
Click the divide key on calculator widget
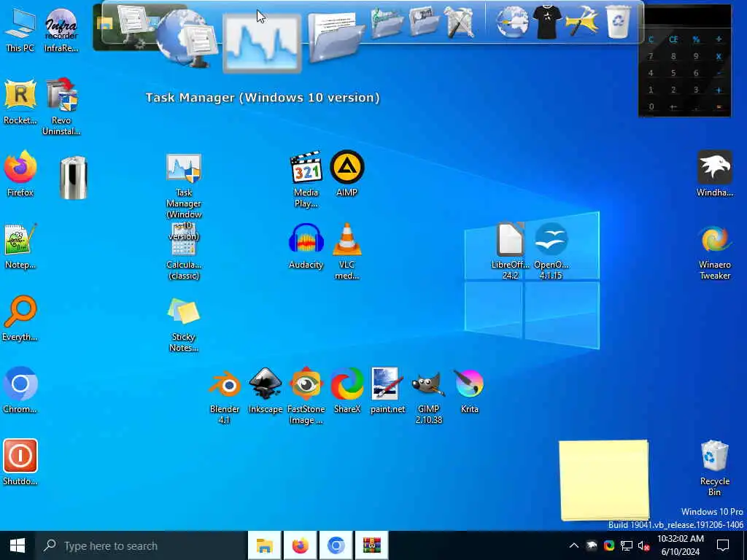coord(719,39)
